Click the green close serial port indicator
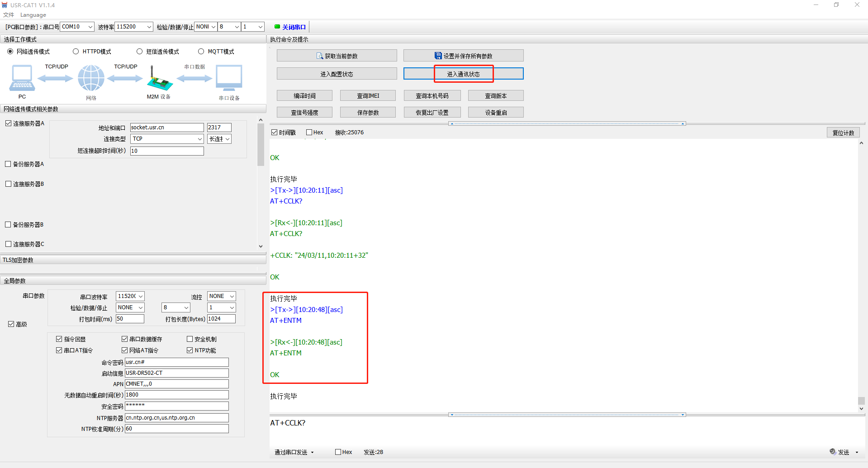 click(277, 27)
